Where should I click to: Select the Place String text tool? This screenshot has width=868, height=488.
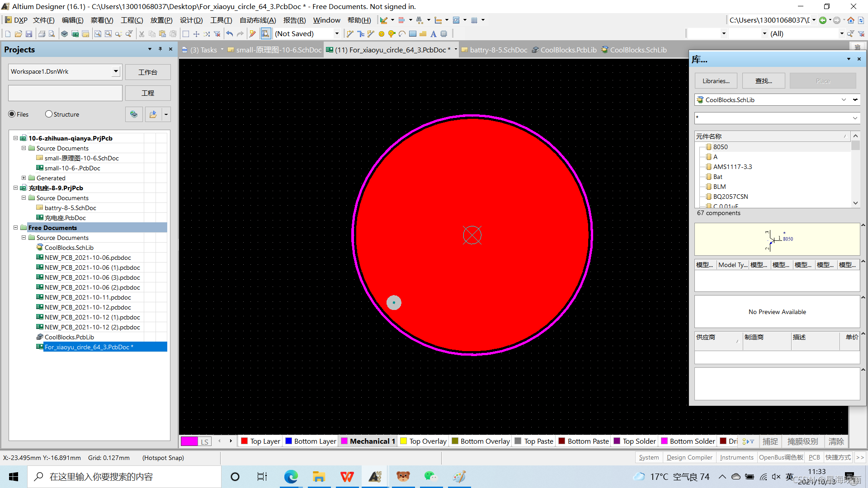(x=433, y=34)
